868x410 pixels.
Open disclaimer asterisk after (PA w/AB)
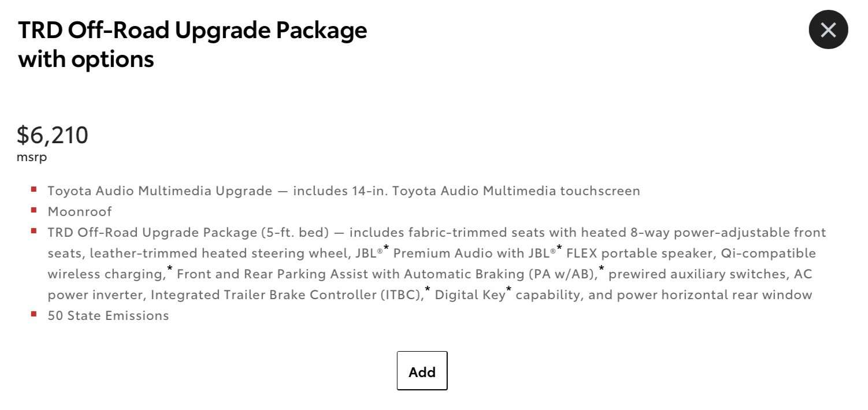click(602, 269)
